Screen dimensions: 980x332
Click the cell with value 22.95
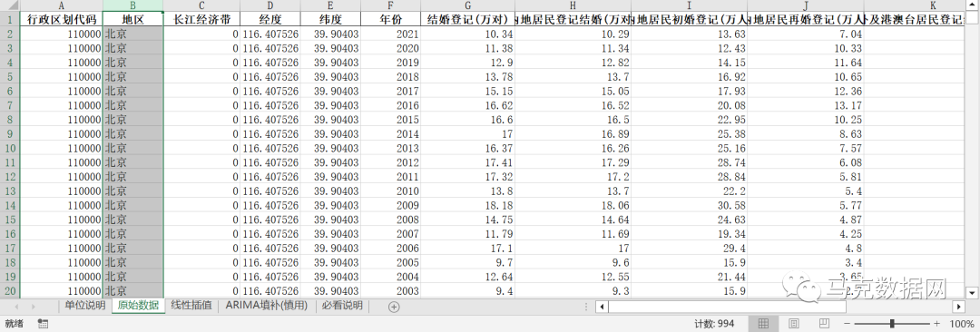pyautogui.click(x=690, y=120)
